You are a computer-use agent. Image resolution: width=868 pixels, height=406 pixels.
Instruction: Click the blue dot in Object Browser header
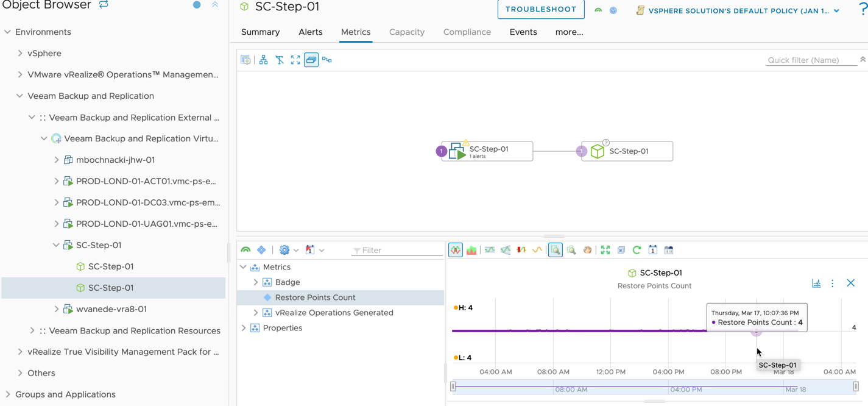click(197, 4)
